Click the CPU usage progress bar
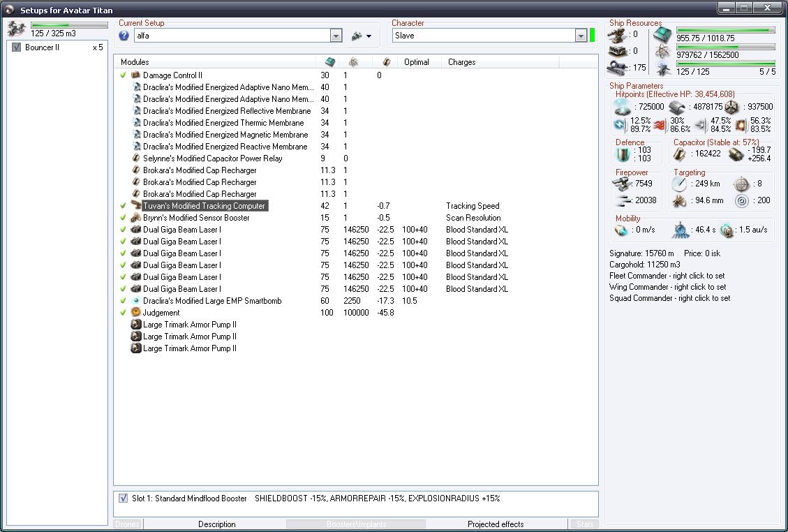788x532 pixels. click(725, 30)
